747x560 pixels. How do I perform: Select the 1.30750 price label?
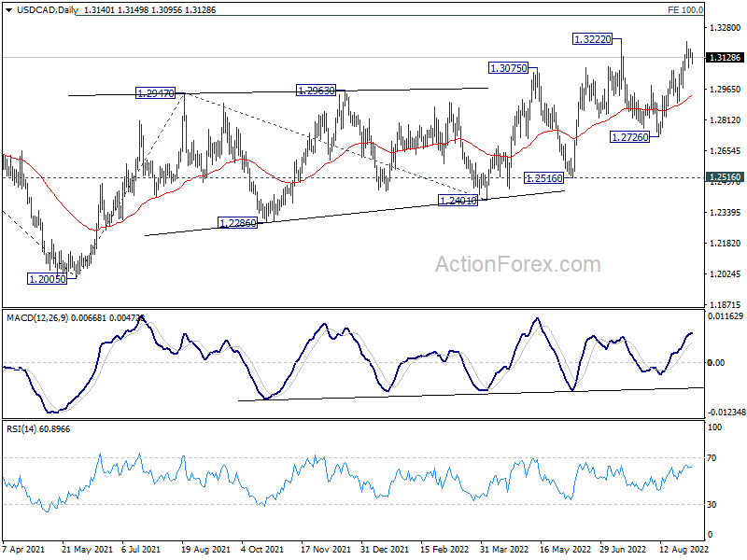point(509,68)
